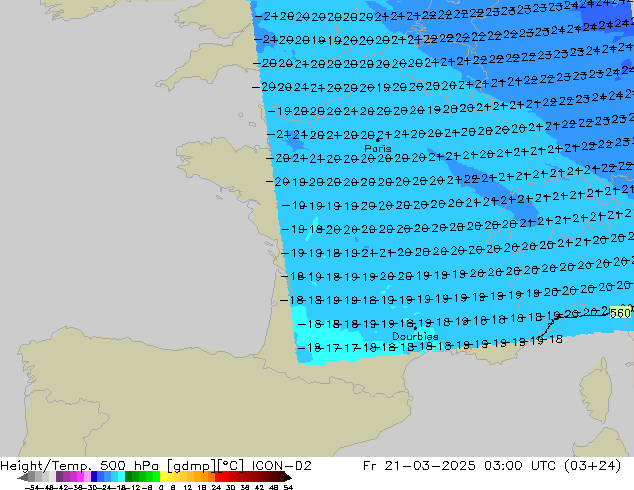Click the ICON-D2 model name text
The height and width of the screenshot is (490, 634).
click(281, 466)
